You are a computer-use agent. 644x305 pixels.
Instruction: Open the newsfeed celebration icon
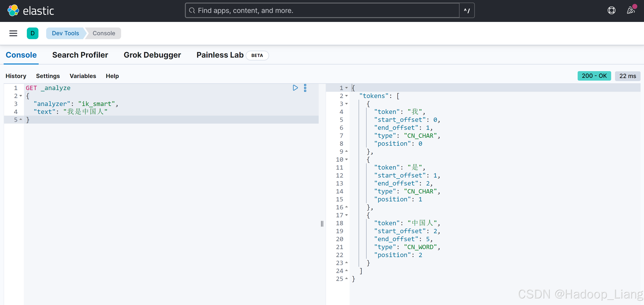coord(631,11)
